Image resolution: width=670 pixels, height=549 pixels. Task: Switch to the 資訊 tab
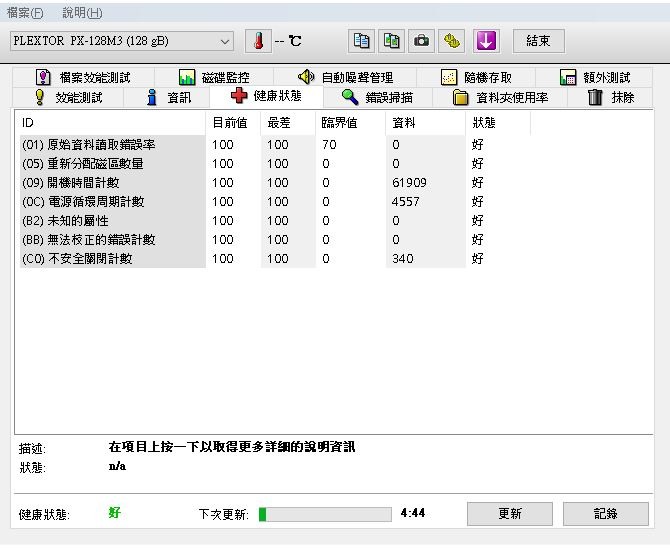(x=168, y=97)
